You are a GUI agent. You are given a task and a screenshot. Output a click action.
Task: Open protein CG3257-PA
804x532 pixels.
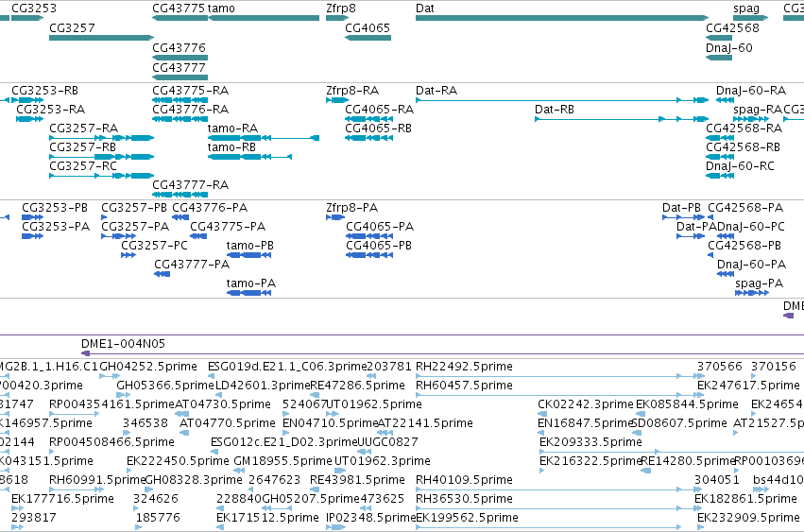click(135, 227)
